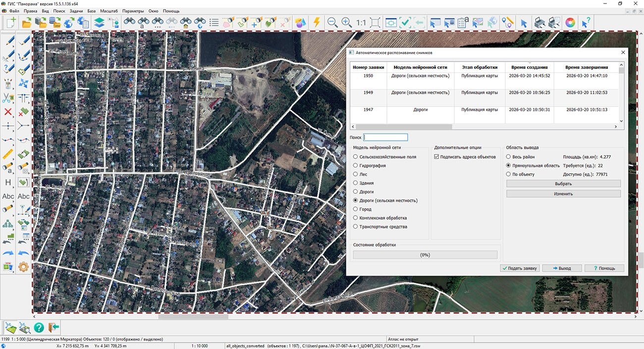Open the color wheel palette icon

570,22
